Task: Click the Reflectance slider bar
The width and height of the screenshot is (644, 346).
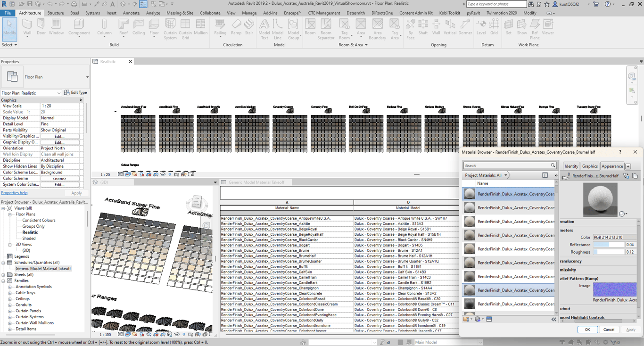Action: click(609, 245)
